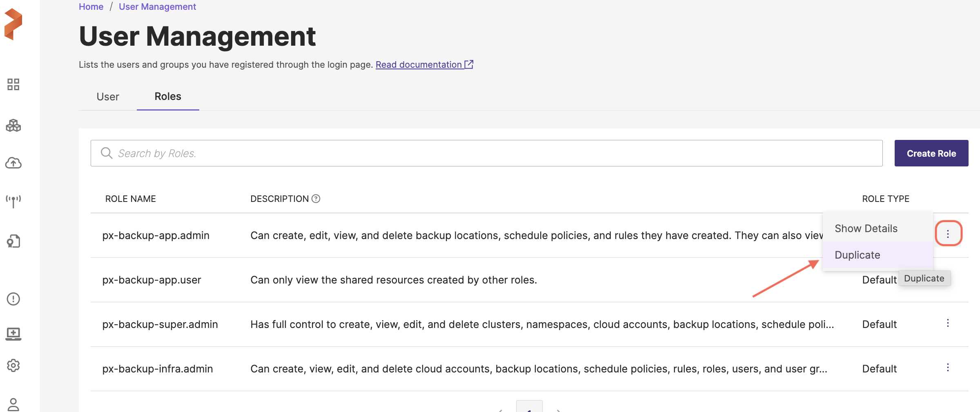
Task: Click the Portworx logo in sidebar
Action: (x=13, y=24)
